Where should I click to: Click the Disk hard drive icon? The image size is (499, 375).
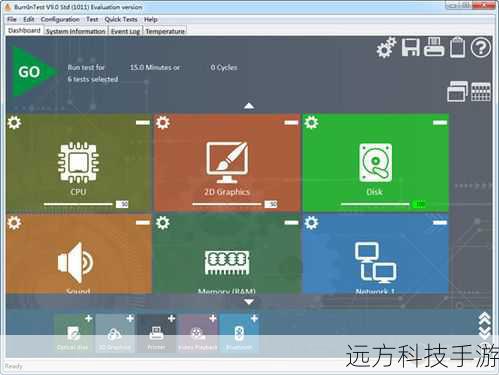point(375,163)
